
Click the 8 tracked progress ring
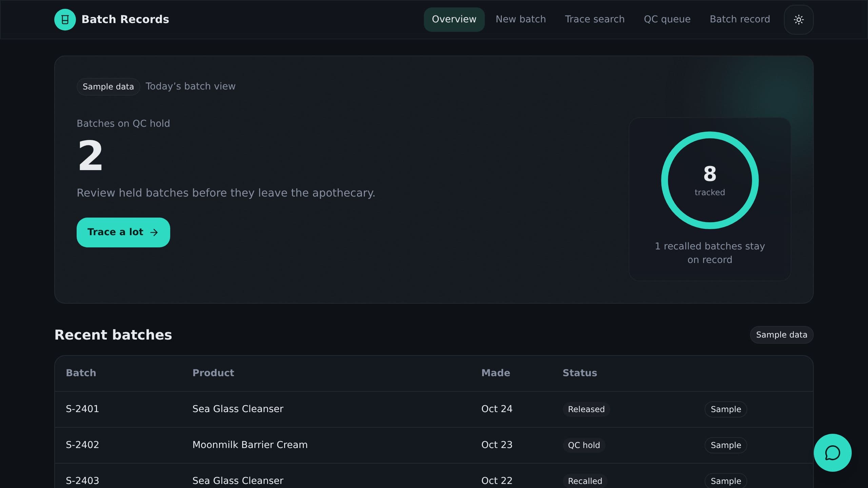(x=710, y=180)
